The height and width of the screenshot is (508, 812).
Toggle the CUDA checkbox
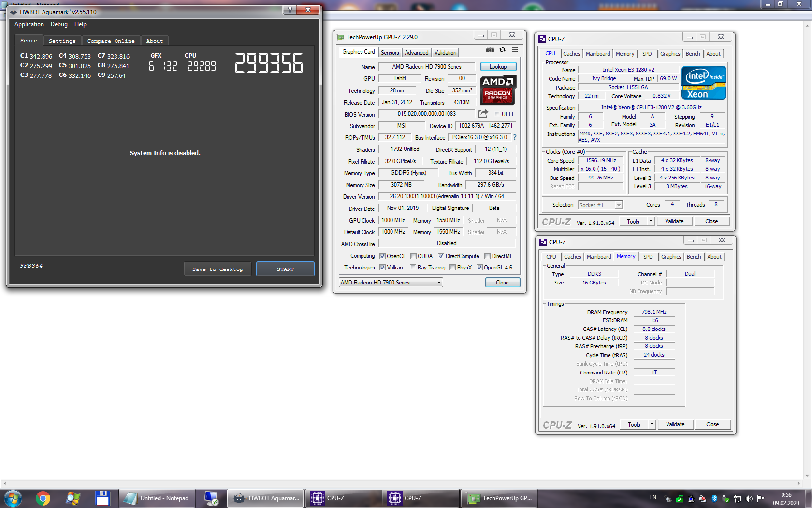413,256
